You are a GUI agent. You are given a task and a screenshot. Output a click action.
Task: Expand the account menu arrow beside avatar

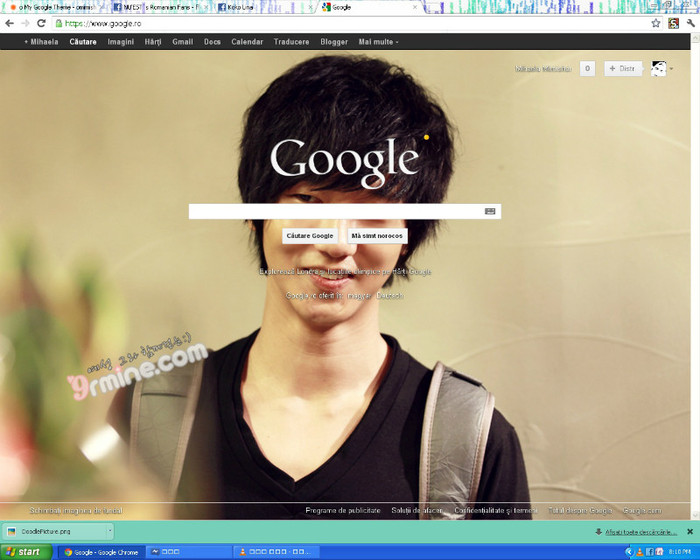(672, 69)
